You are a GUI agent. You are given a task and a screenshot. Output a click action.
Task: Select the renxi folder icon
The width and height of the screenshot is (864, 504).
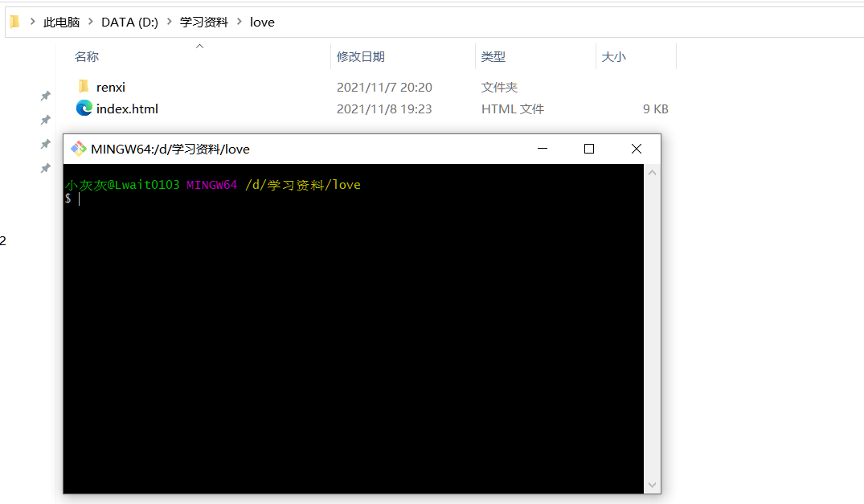tap(84, 87)
